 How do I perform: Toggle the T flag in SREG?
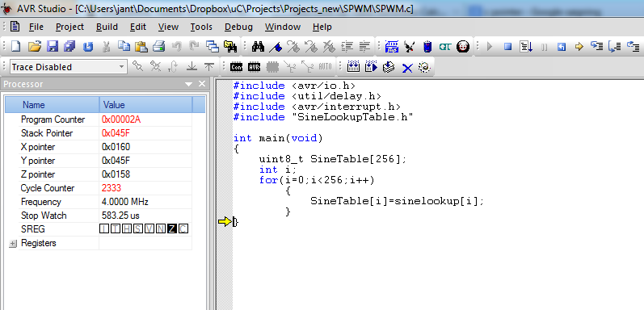(116, 229)
